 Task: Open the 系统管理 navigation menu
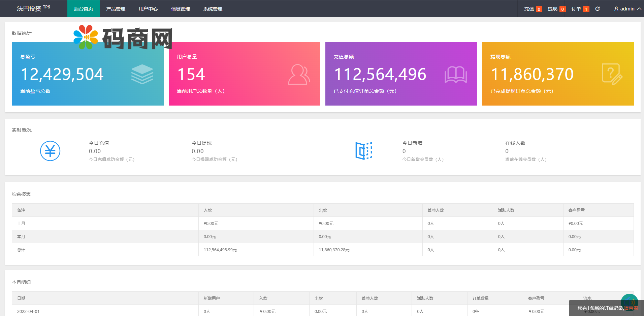(213, 9)
